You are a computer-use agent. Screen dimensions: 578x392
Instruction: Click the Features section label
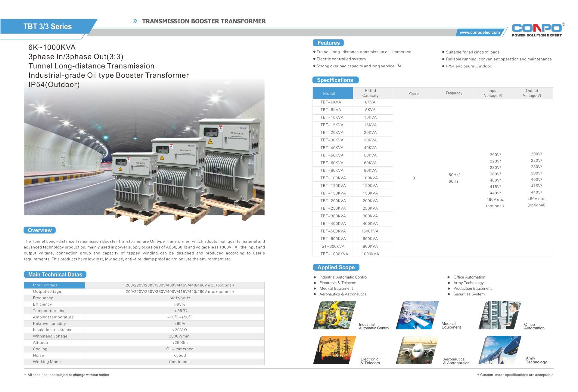point(328,43)
